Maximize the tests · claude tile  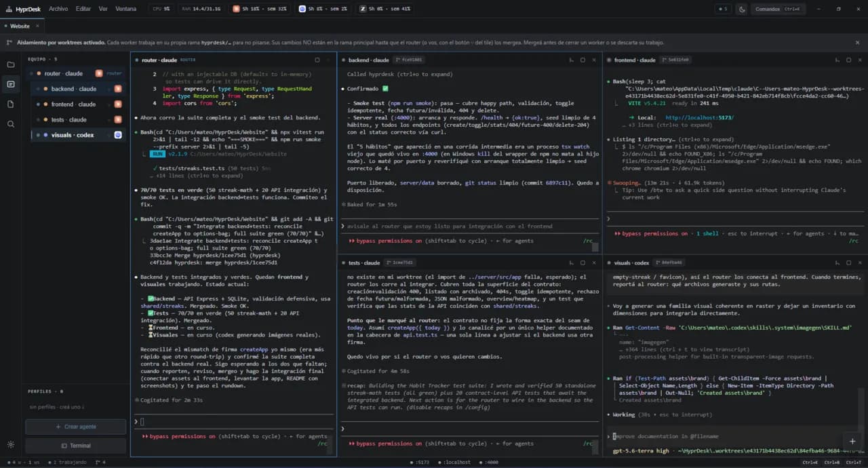coord(583,262)
